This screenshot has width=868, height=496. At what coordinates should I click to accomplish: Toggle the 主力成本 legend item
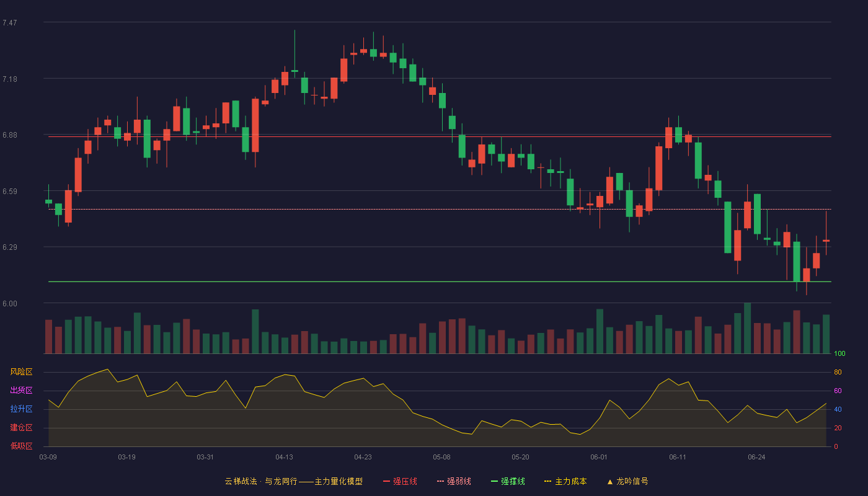tap(565, 481)
